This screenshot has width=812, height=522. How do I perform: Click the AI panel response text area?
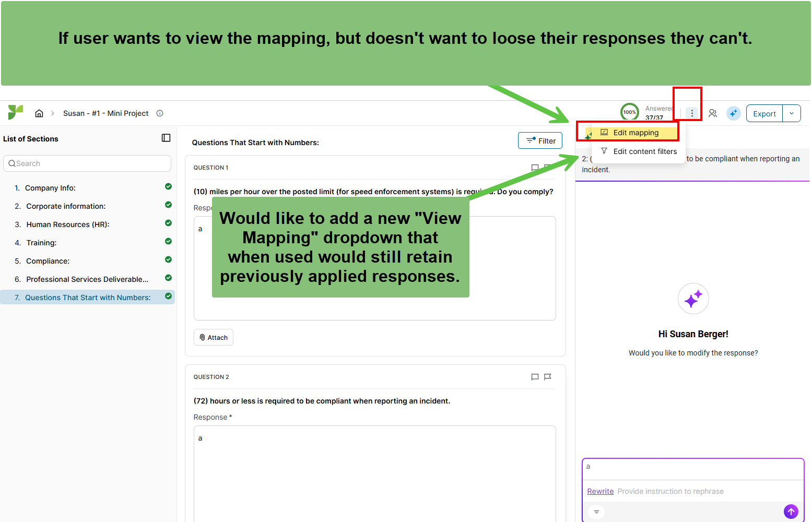pyautogui.click(x=693, y=469)
